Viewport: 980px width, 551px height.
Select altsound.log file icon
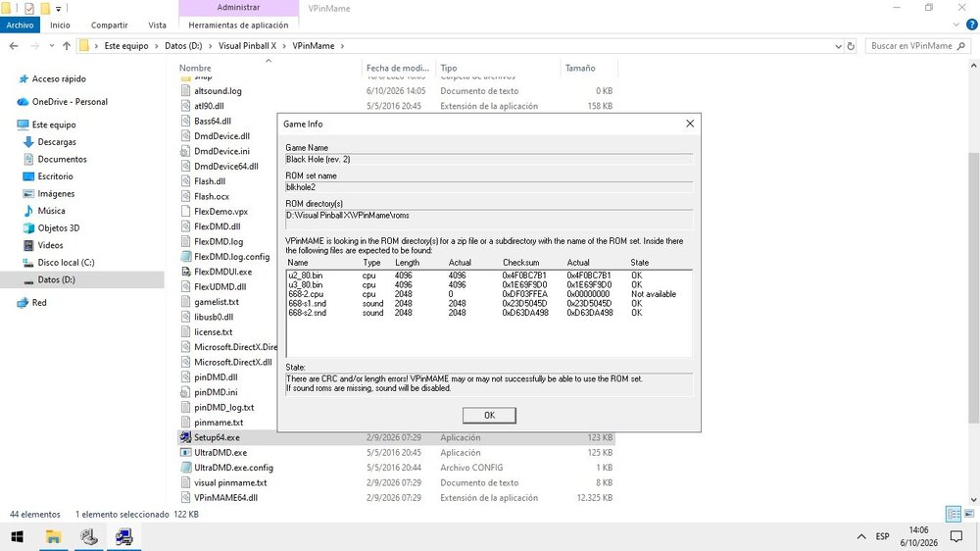(185, 90)
